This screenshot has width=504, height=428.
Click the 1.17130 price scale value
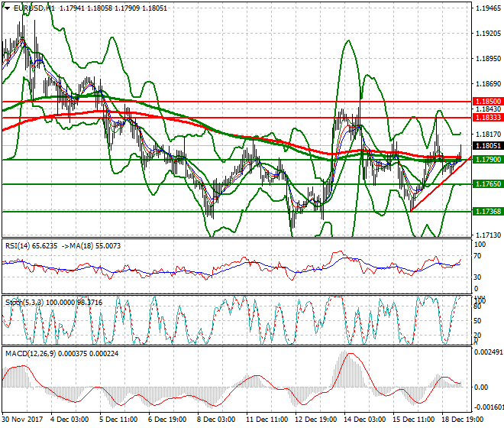[488, 235]
